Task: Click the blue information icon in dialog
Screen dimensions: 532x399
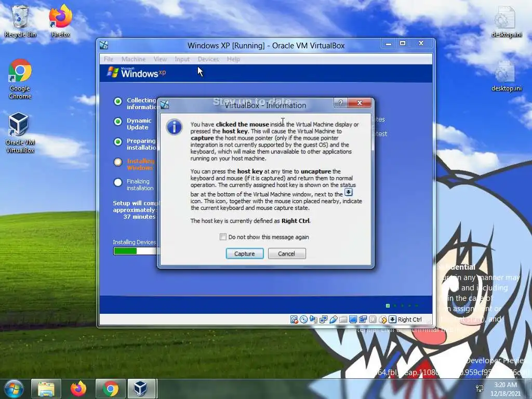Action: [174, 127]
